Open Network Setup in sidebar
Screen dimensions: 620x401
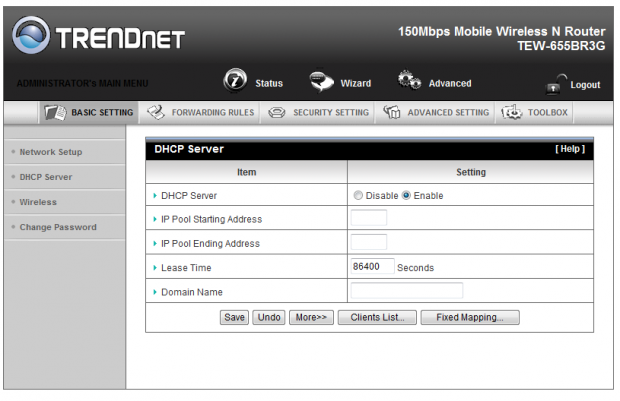[x=51, y=152]
